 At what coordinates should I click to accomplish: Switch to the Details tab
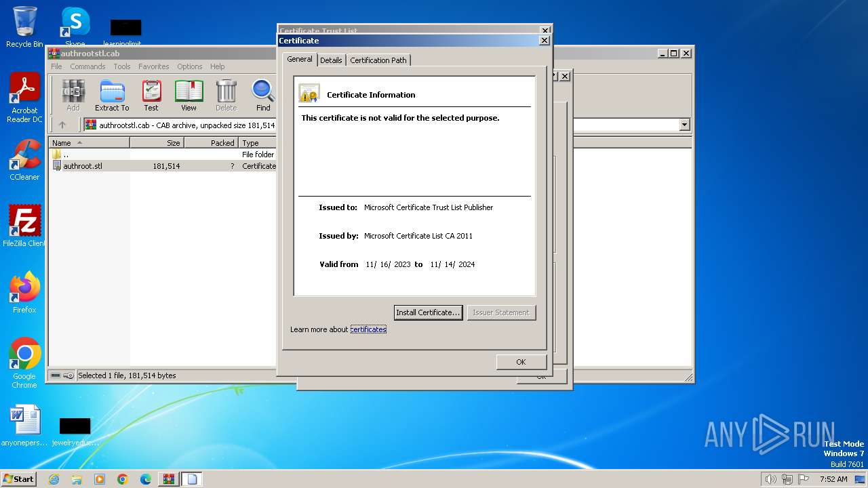point(331,60)
